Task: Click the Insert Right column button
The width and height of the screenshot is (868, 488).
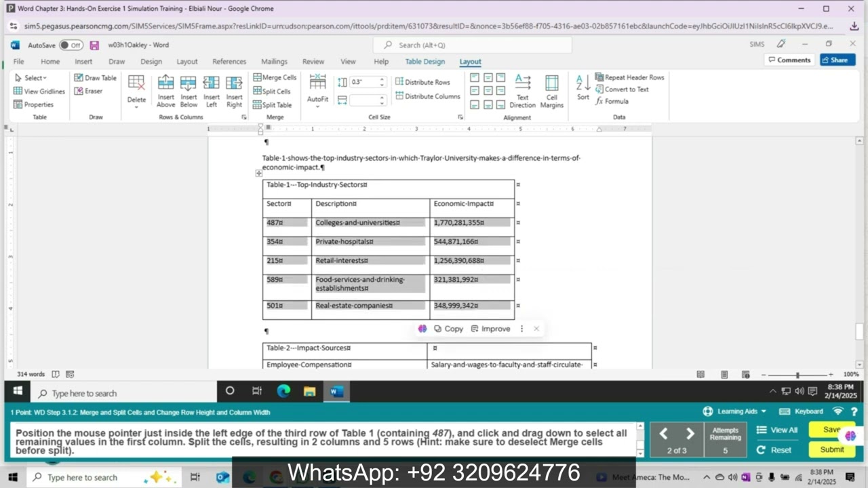Action: [234, 91]
